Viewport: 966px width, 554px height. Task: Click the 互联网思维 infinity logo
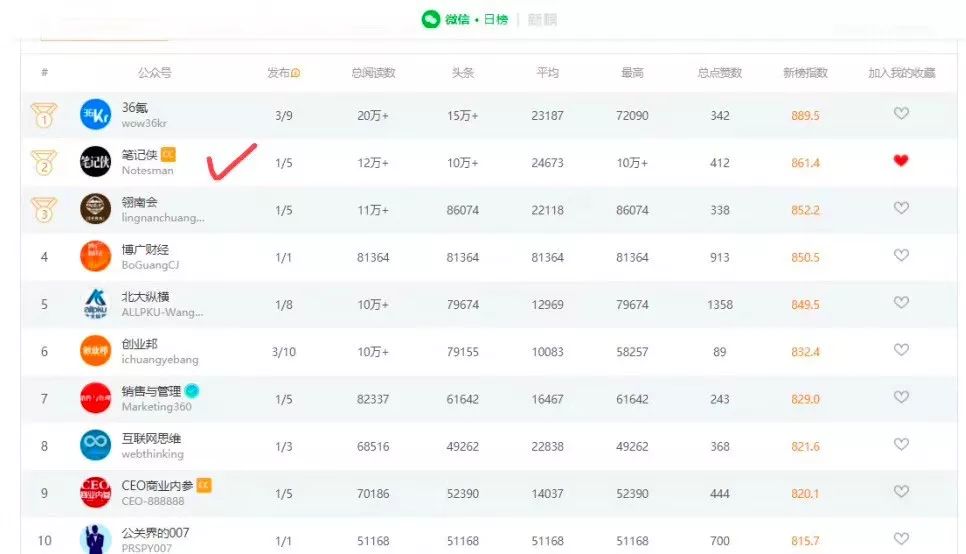[x=95, y=446]
